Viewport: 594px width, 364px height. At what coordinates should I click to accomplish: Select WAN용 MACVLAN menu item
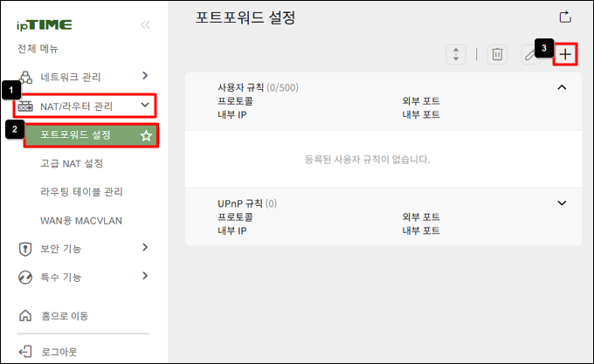tap(80, 220)
